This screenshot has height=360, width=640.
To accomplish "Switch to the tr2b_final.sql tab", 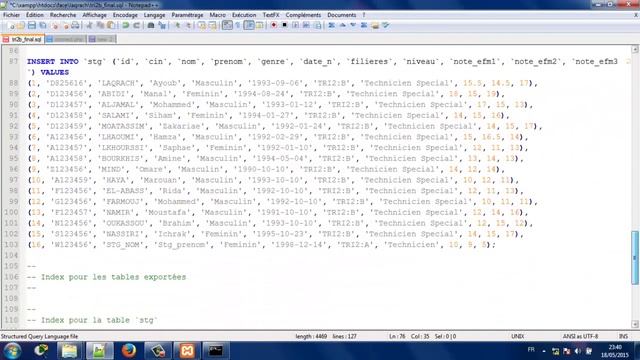I will [22, 39].
